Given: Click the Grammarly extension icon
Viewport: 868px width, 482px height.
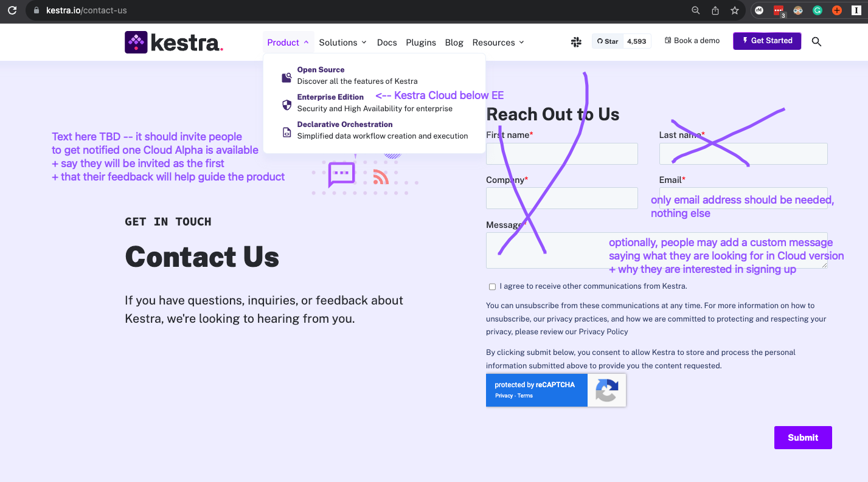Looking at the screenshot, I should pos(817,10).
